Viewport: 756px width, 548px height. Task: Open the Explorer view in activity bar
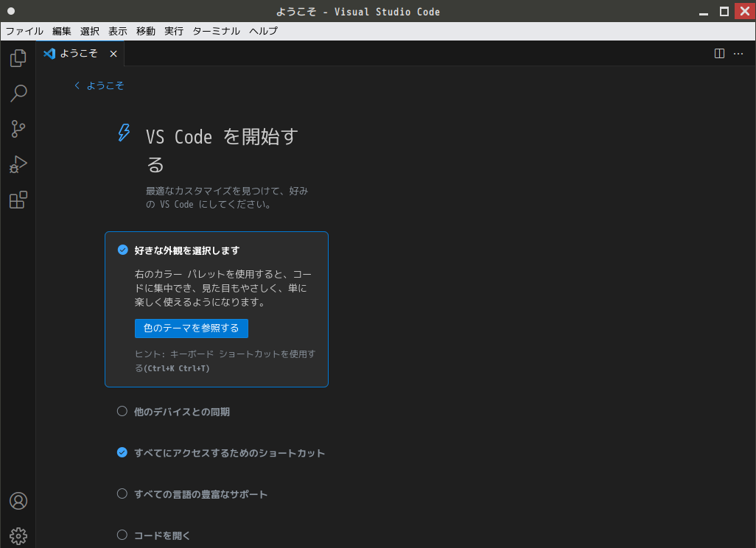(x=18, y=58)
